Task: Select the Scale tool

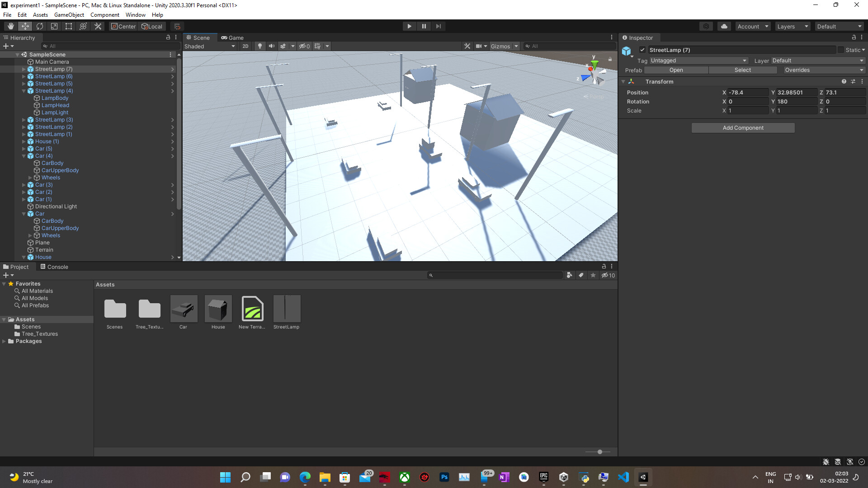Action: 54,26
